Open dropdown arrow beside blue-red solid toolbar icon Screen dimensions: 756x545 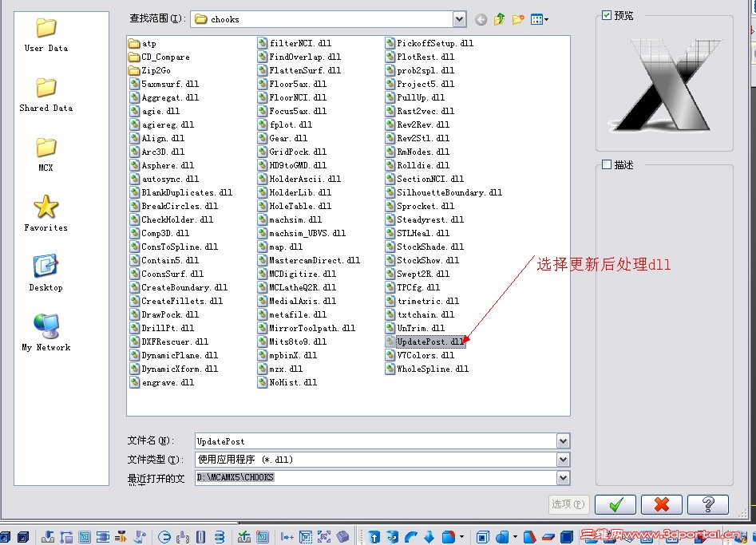[462, 537]
